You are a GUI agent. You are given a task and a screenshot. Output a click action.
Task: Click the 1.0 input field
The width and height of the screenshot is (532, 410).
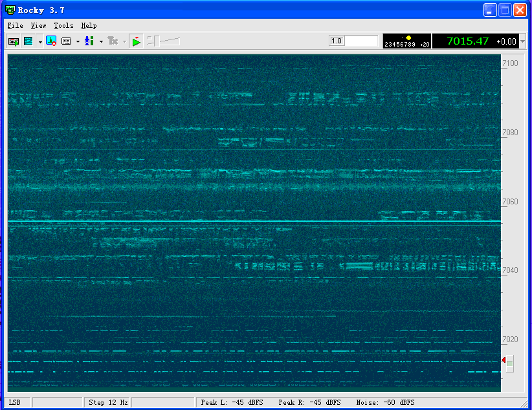point(353,41)
